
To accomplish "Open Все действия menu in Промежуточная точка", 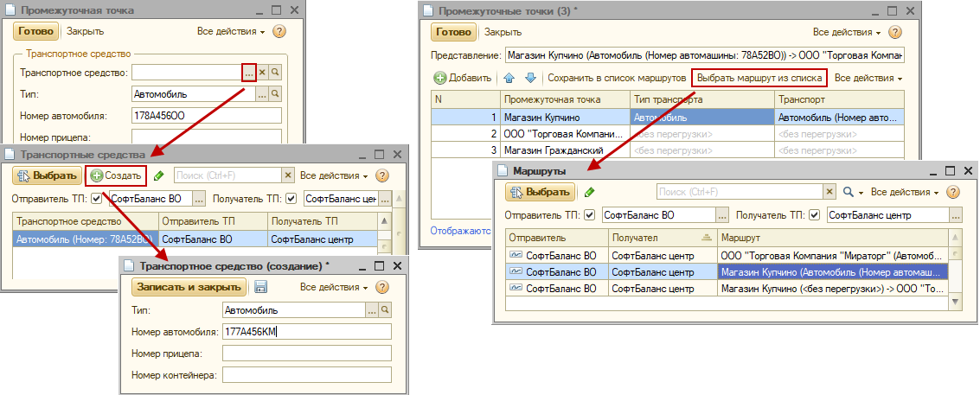I will click(x=230, y=32).
